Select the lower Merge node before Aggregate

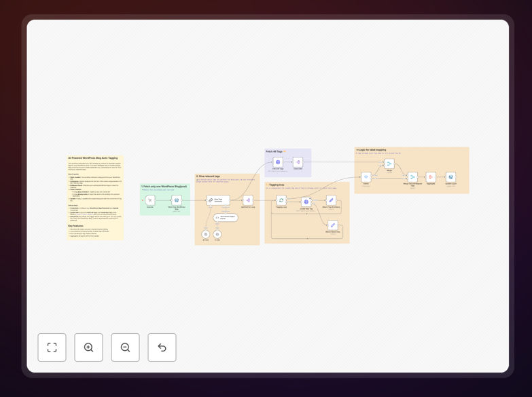coord(412,177)
